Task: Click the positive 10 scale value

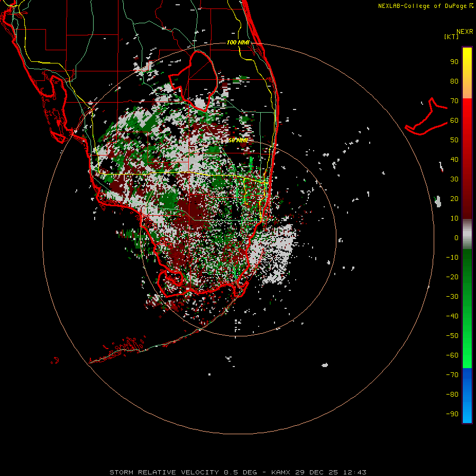Action: [454, 218]
